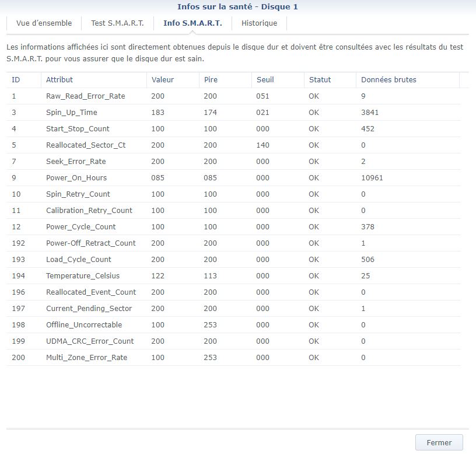Click raw data value 25 for temperature
The width and height of the screenshot is (476, 454).
coord(366,276)
